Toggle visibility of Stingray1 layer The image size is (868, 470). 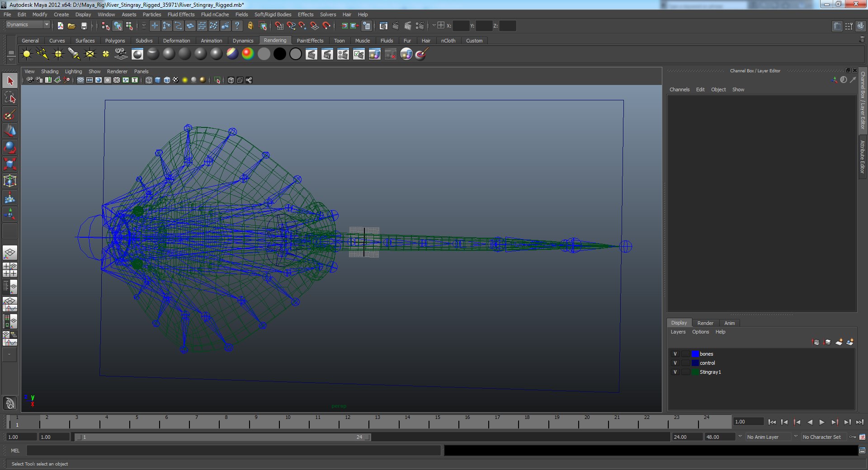(675, 372)
